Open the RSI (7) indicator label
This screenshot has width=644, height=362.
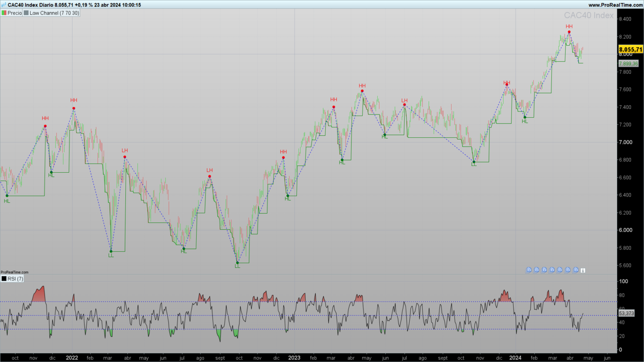click(x=15, y=279)
